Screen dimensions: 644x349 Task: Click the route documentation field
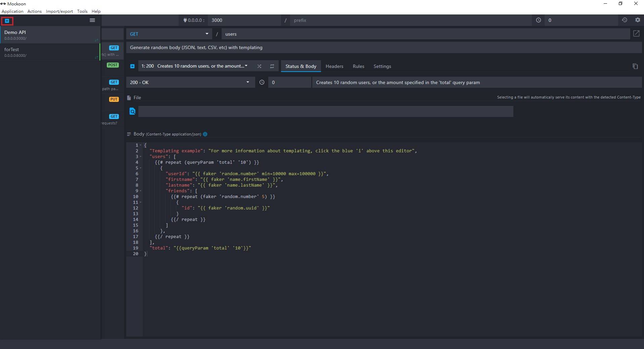(384, 47)
